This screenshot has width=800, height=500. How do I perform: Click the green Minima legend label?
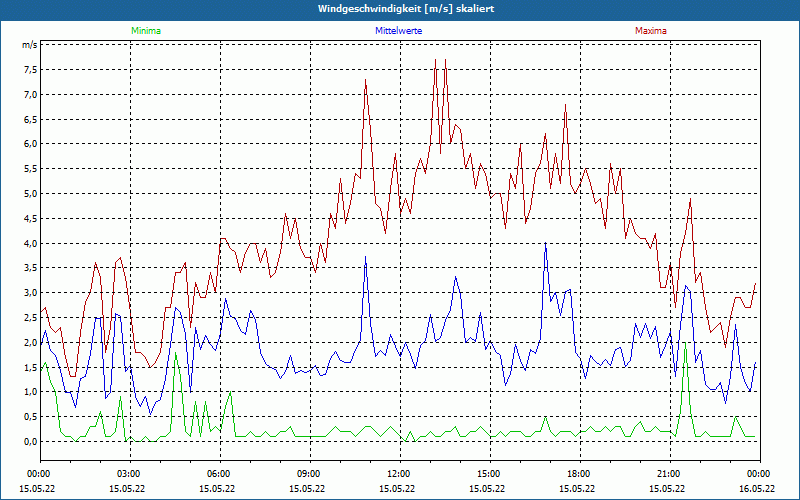(146, 31)
